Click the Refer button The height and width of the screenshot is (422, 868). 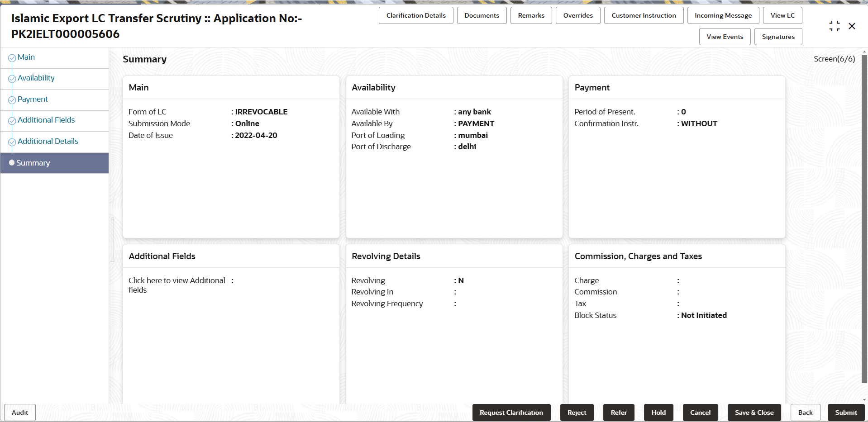tap(619, 413)
